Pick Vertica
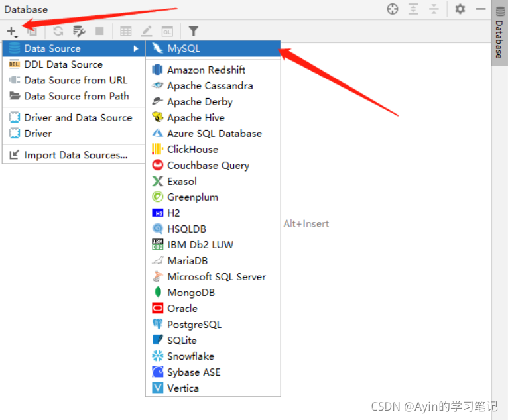508x420 pixels. [x=213, y=388]
